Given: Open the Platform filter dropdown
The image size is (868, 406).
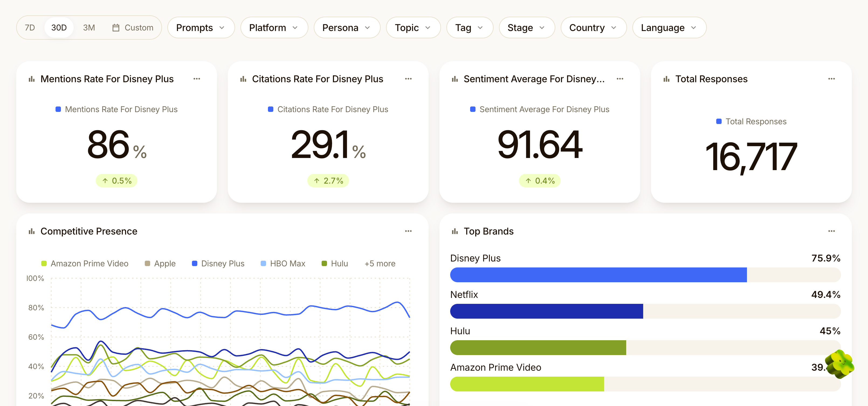Looking at the screenshot, I should pyautogui.click(x=274, y=27).
